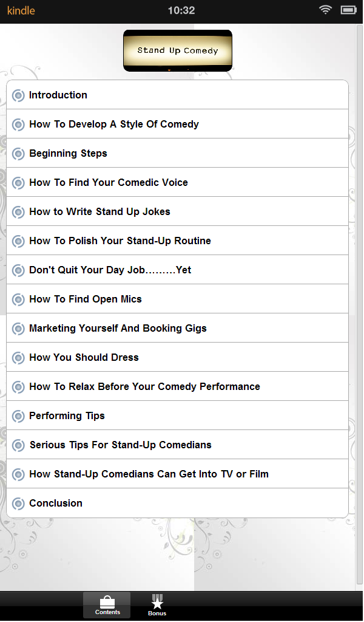
Task: Open Marketing Yourself And Booking Gigs
Action: (118, 328)
